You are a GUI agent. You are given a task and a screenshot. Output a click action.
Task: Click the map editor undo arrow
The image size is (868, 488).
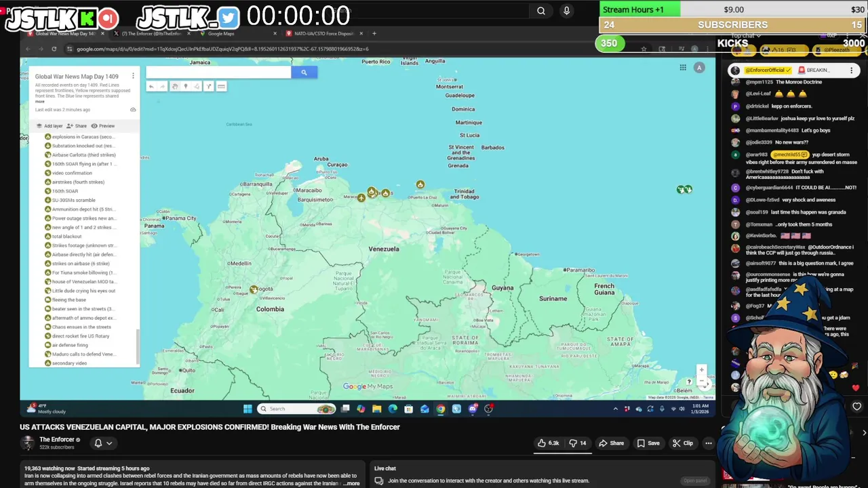151,86
